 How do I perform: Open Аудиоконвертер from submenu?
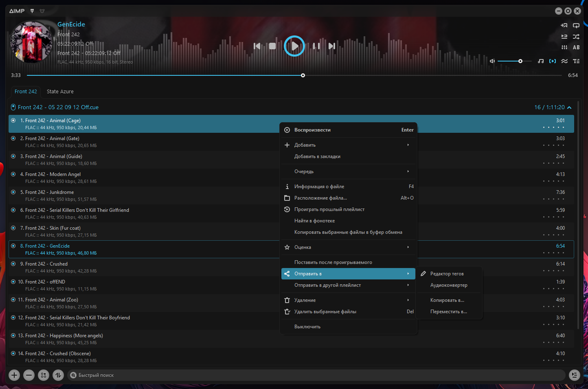450,285
